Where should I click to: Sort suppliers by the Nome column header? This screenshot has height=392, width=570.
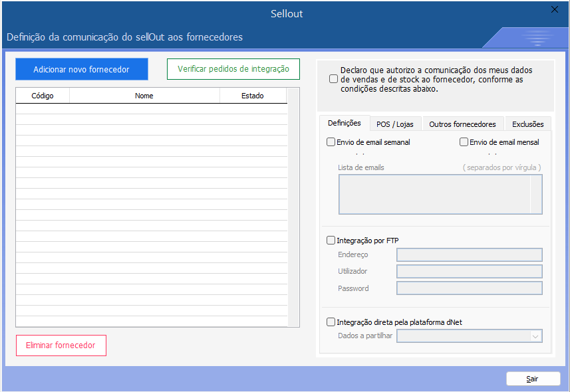point(144,96)
